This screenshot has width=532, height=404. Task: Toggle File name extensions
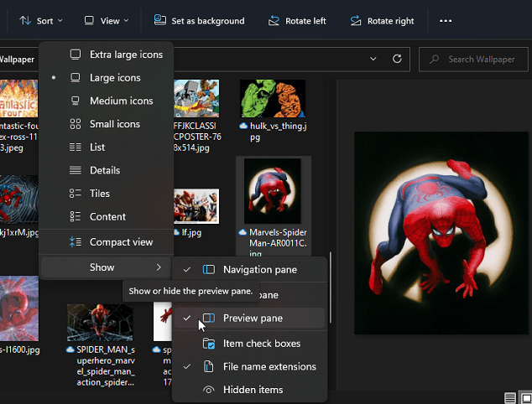(x=250, y=367)
